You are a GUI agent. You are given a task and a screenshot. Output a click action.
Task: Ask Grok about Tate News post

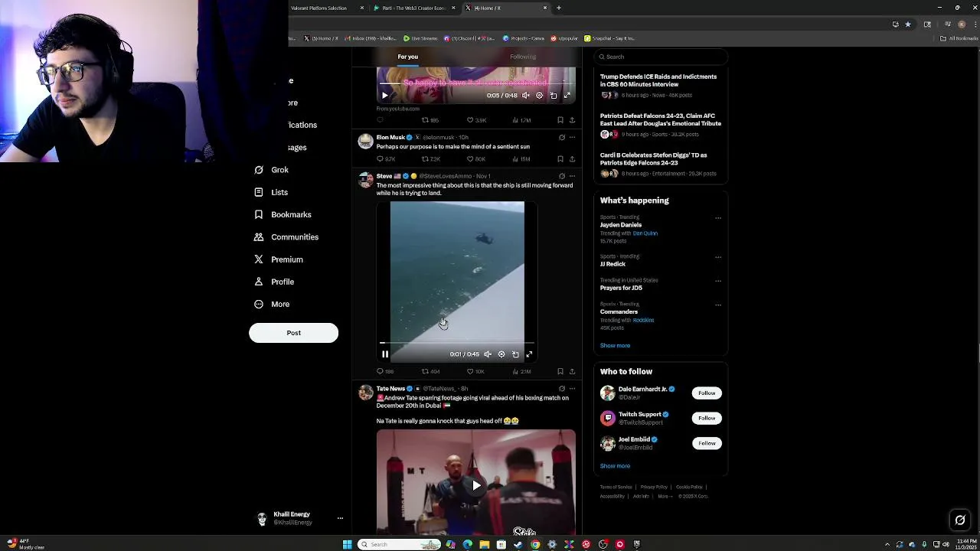point(561,389)
